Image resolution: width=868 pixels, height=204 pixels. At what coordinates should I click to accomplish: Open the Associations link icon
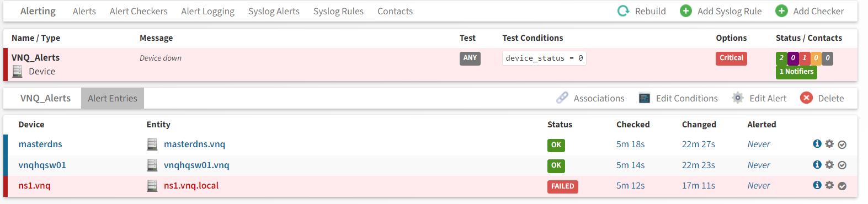click(x=562, y=98)
